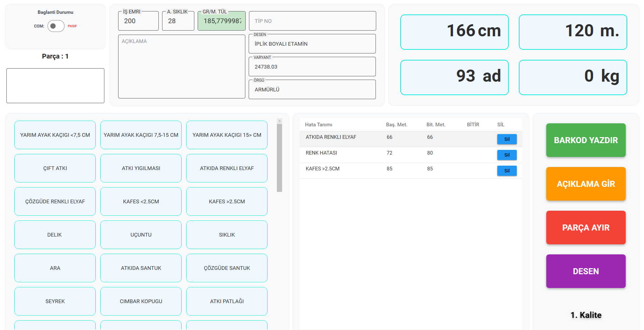Click into the AÇIKLAMA text area
The width and height of the screenshot is (644, 330).
[x=182, y=67]
